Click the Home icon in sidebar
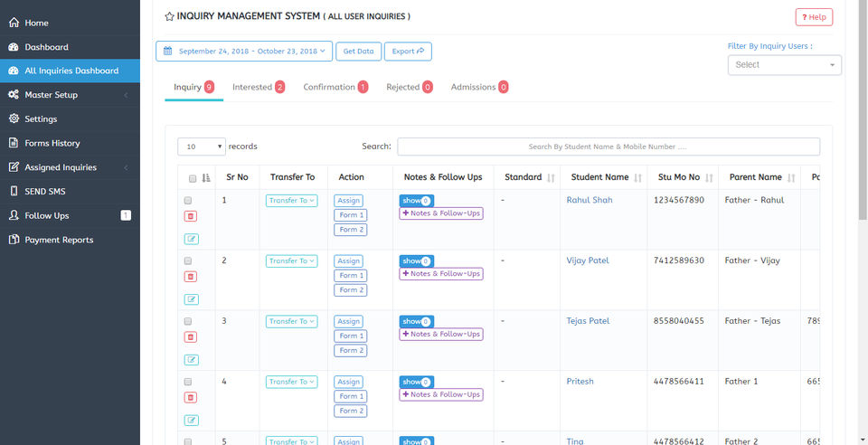Image resolution: width=868 pixels, height=445 pixels. point(14,23)
